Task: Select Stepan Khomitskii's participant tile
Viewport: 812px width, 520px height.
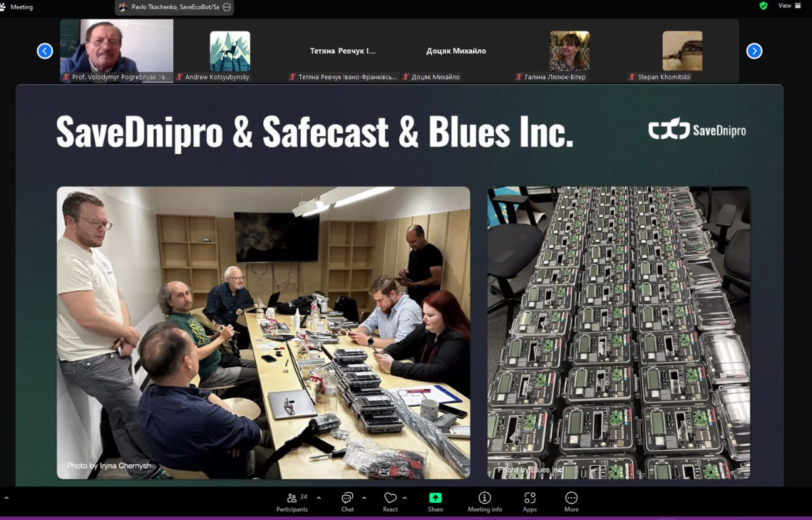Action: [x=682, y=51]
